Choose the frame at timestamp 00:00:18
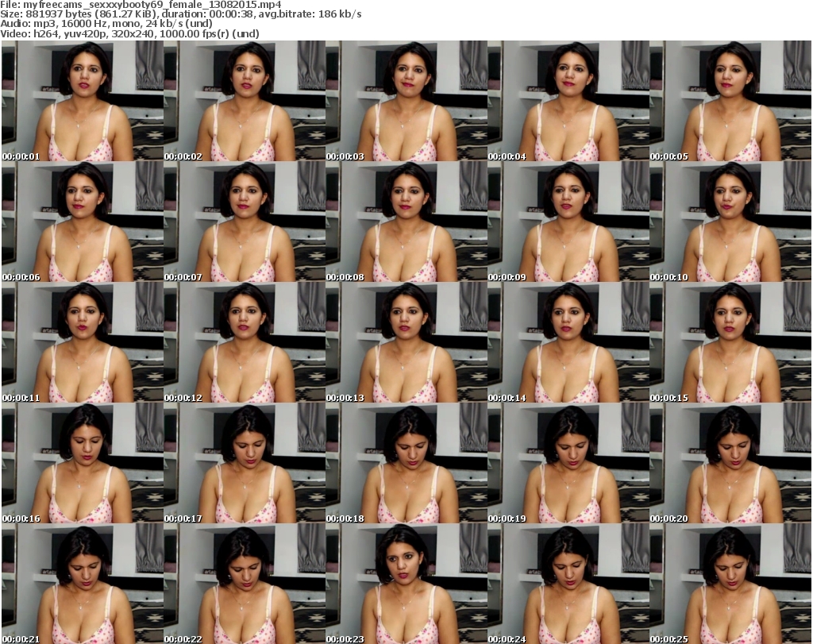The height and width of the screenshot is (644, 813). click(x=406, y=464)
